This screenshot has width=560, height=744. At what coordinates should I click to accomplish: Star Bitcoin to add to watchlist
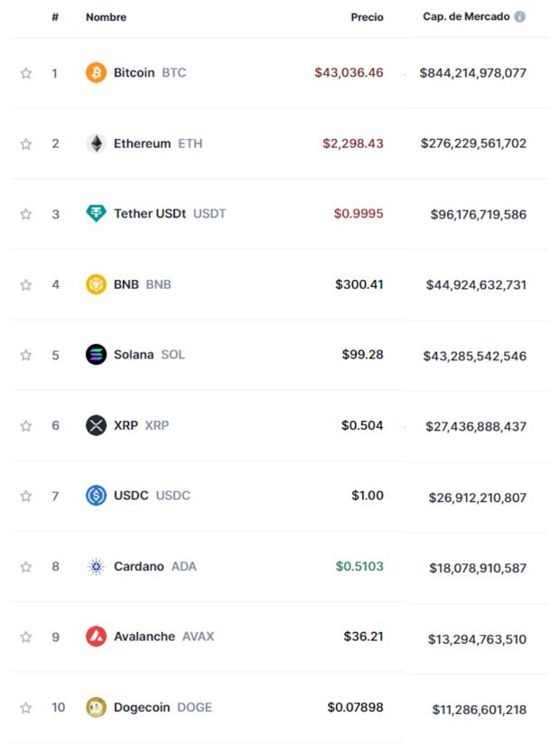[26, 73]
